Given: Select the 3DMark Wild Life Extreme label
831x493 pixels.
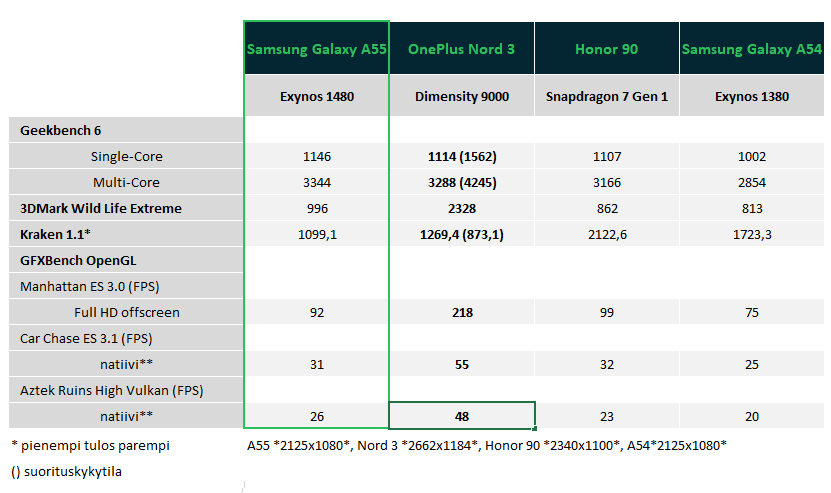Looking at the screenshot, I should (126, 208).
